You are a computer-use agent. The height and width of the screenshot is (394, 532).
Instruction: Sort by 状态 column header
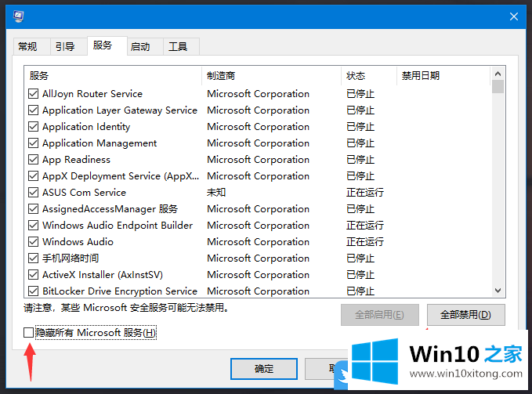369,76
